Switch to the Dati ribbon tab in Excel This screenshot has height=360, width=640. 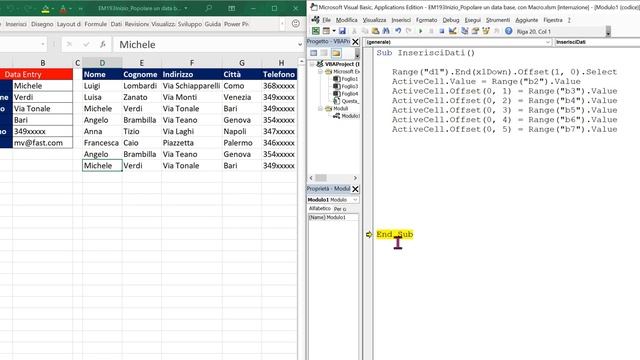pos(116,24)
